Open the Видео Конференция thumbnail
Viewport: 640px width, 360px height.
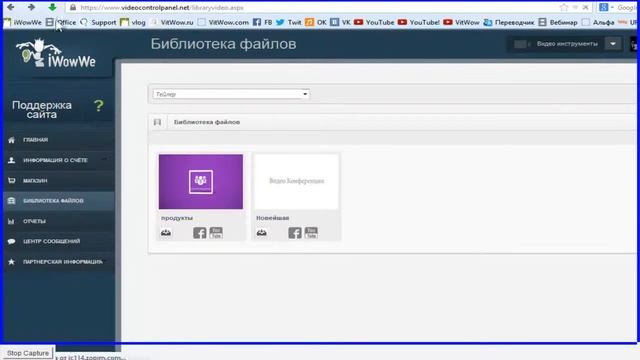(x=296, y=182)
